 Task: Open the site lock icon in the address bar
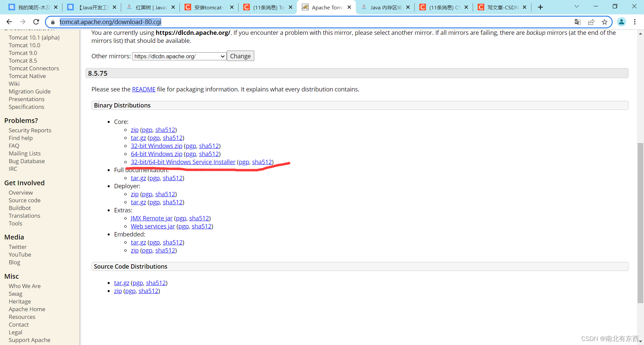[x=53, y=22]
